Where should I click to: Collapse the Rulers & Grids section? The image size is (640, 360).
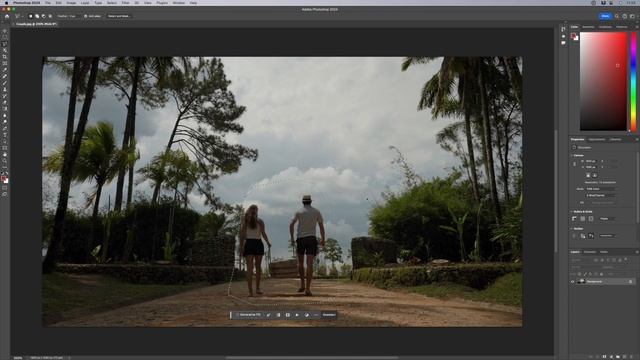571,212
